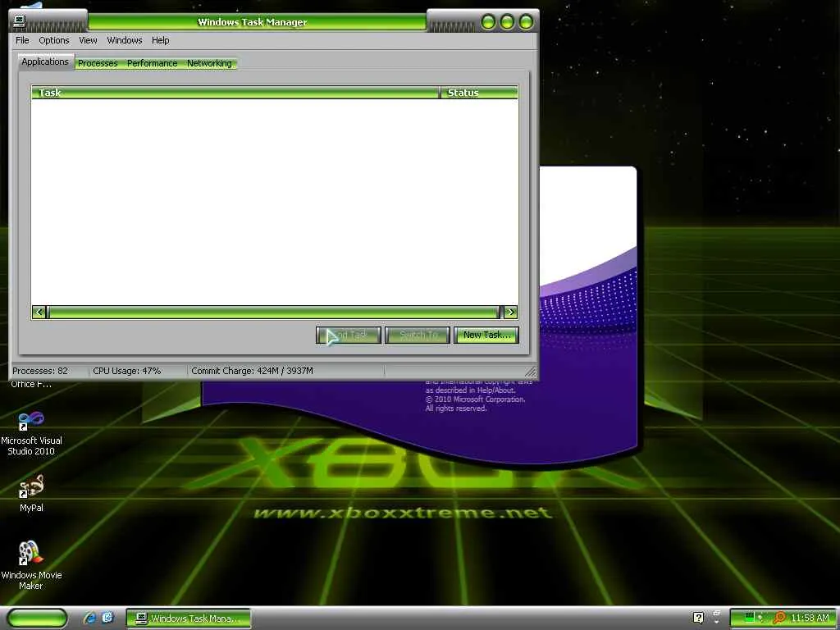
Task: Click the 'CPU Usage: 47%' status entry
Action: coord(127,371)
